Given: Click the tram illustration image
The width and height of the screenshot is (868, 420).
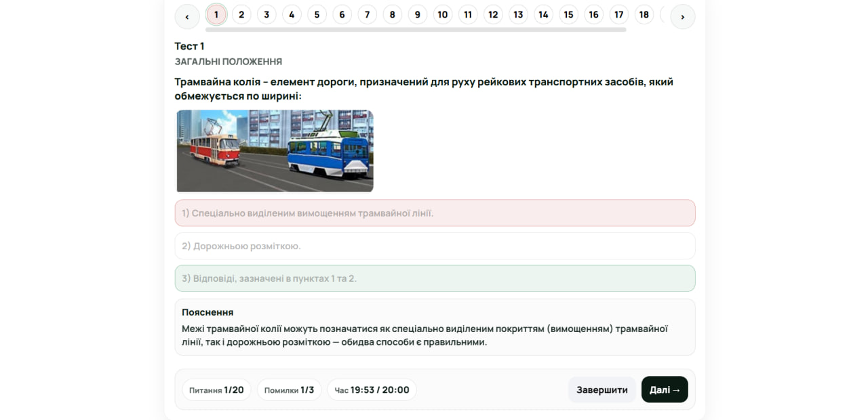Looking at the screenshot, I should [275, 151].
